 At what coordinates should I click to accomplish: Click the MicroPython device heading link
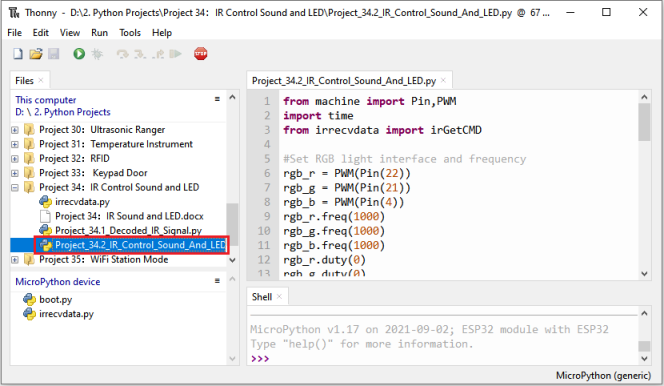[58, 281]
